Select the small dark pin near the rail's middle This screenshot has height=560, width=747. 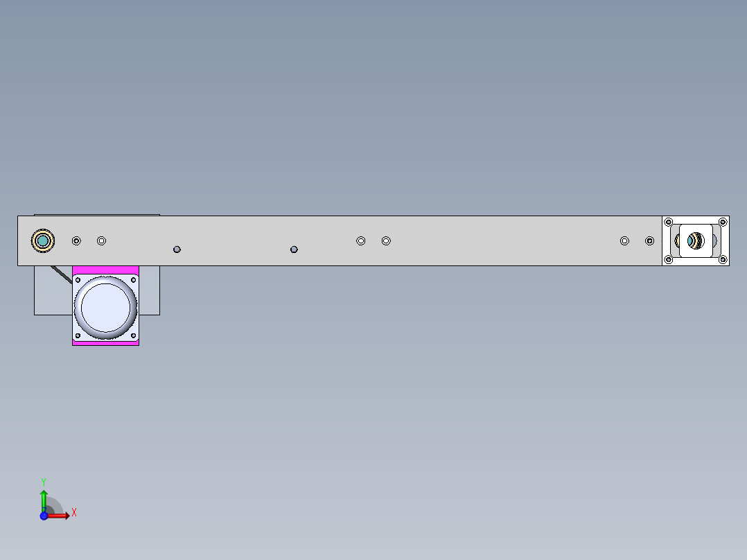click(294, 250)
